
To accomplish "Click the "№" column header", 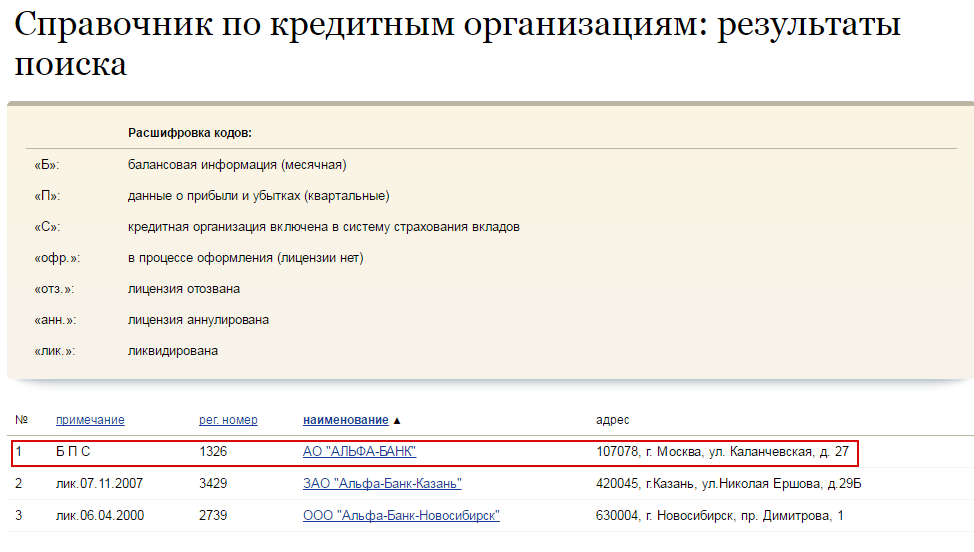I will click(x=22, y=420).
